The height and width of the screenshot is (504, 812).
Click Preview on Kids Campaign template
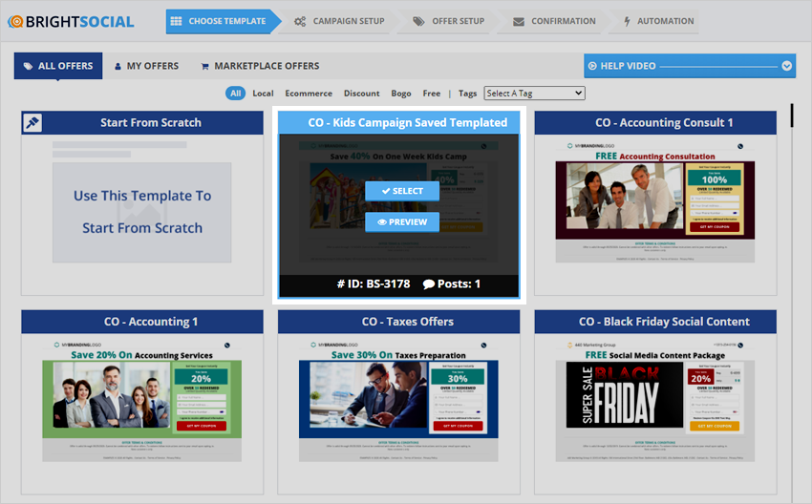[x=401, y=221]
